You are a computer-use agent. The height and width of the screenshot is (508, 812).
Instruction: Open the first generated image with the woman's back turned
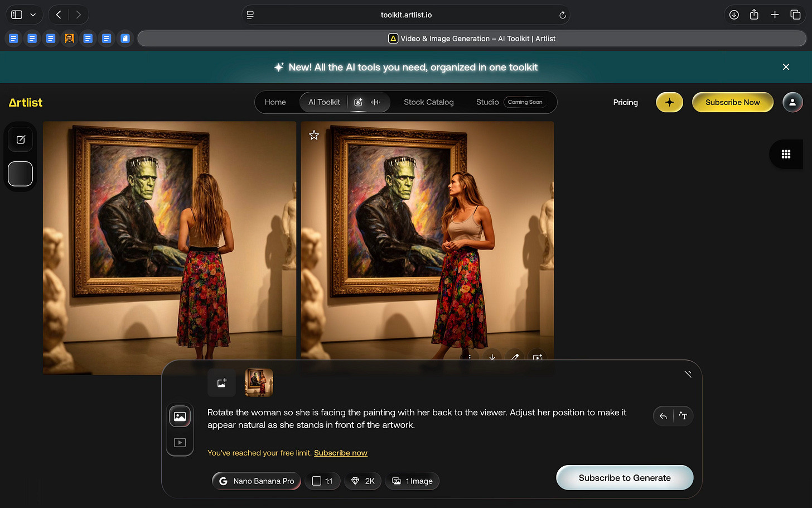(170, 248)
